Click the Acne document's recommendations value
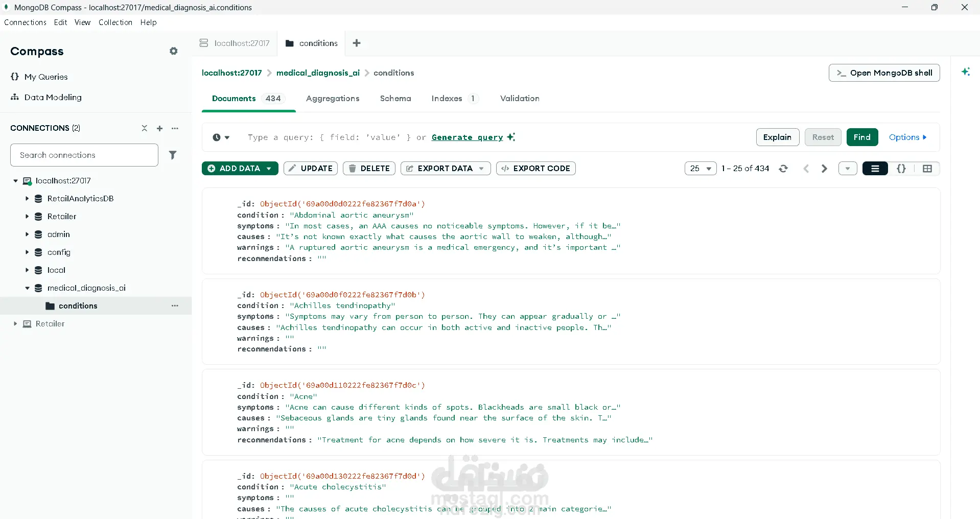The width and height of the screenshot is (980, 519). click(485, 440)
